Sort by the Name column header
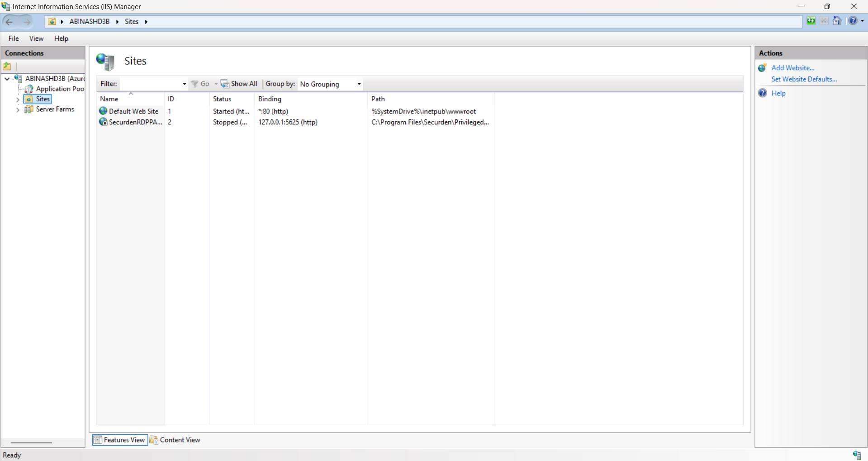The width and height of the screenshot is (868, 461). 130,99
